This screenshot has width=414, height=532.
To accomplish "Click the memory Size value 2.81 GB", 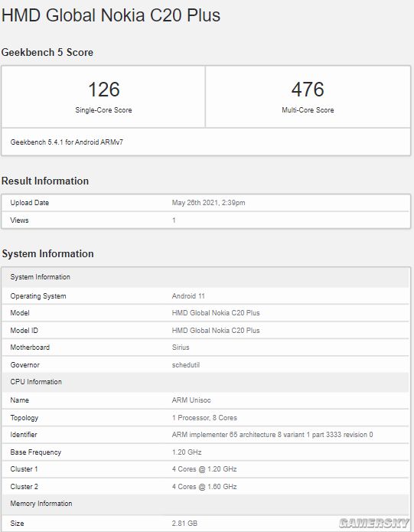I will click(184, 524).
